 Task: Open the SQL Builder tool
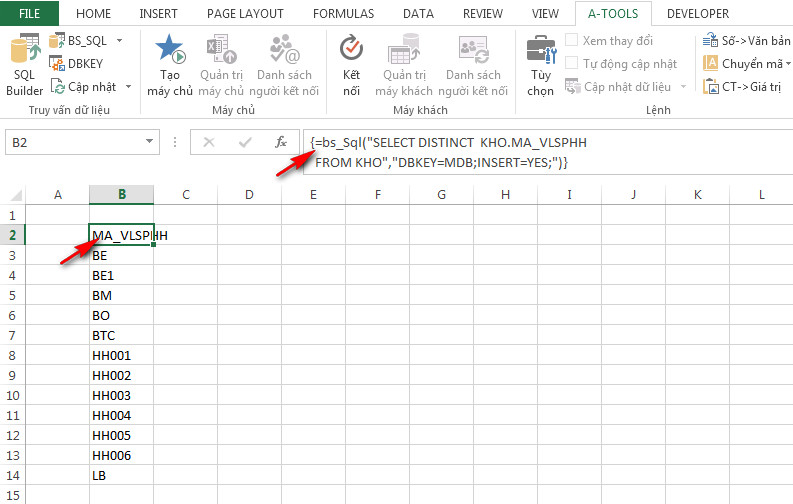click(24, 66)
